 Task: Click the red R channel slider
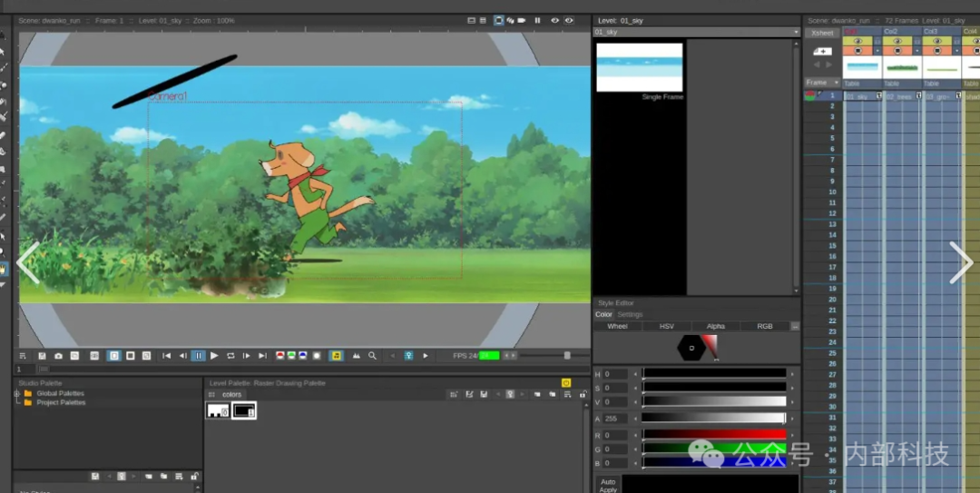713,435
